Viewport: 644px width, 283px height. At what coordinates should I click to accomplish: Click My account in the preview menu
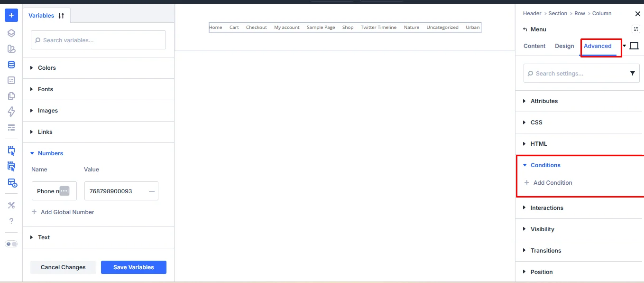[x=287, y=28]
